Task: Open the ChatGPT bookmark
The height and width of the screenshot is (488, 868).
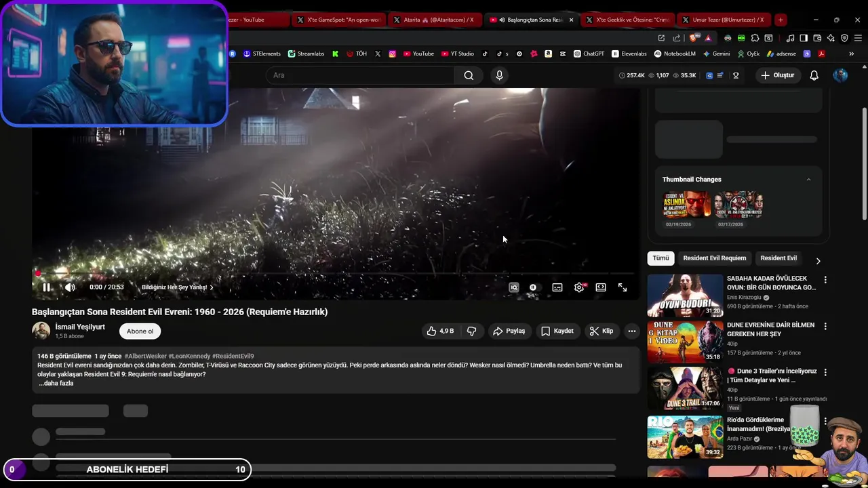Action: 589,54
